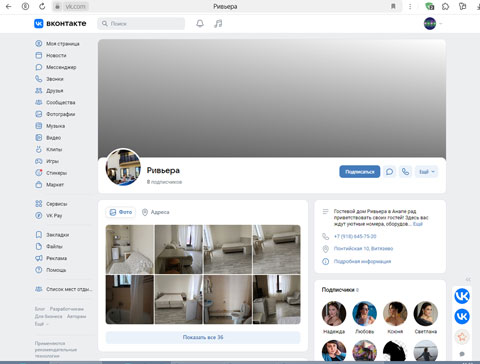Click the Музыка sidebar icon
The image size is (480, 364).
[x=39, y=126]
